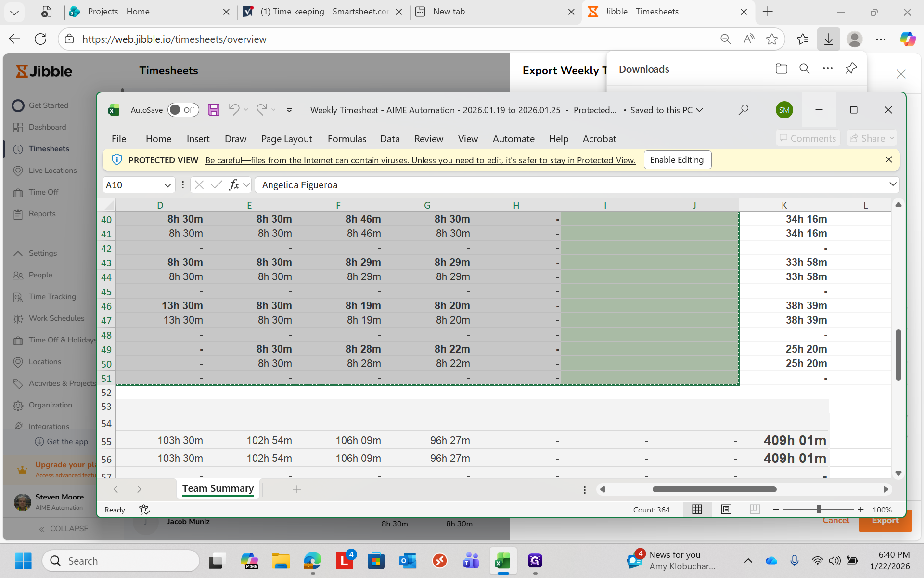Open Customize Quick Access Toolbar dropdown
The image size is (924, 578).
pos(289,110)
